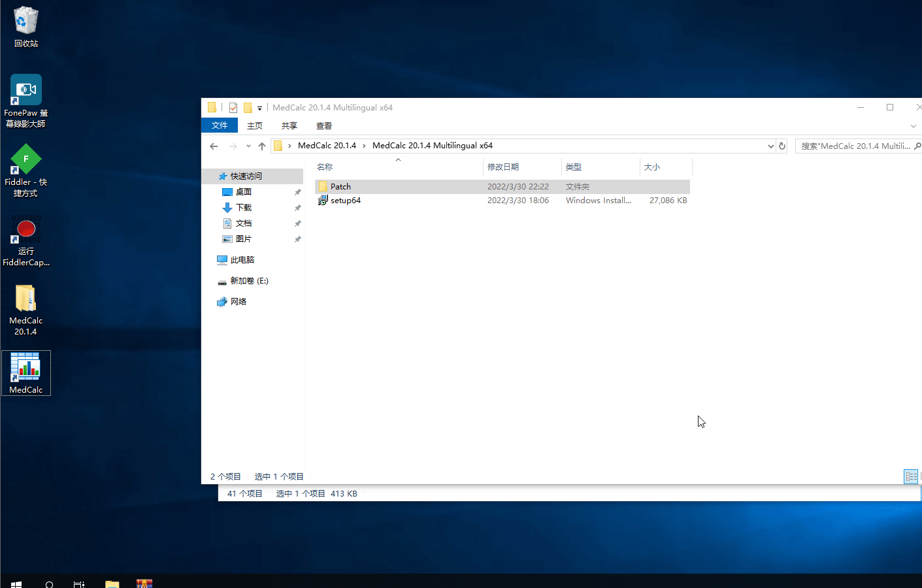Click the 27,086 KB size value

668,201
